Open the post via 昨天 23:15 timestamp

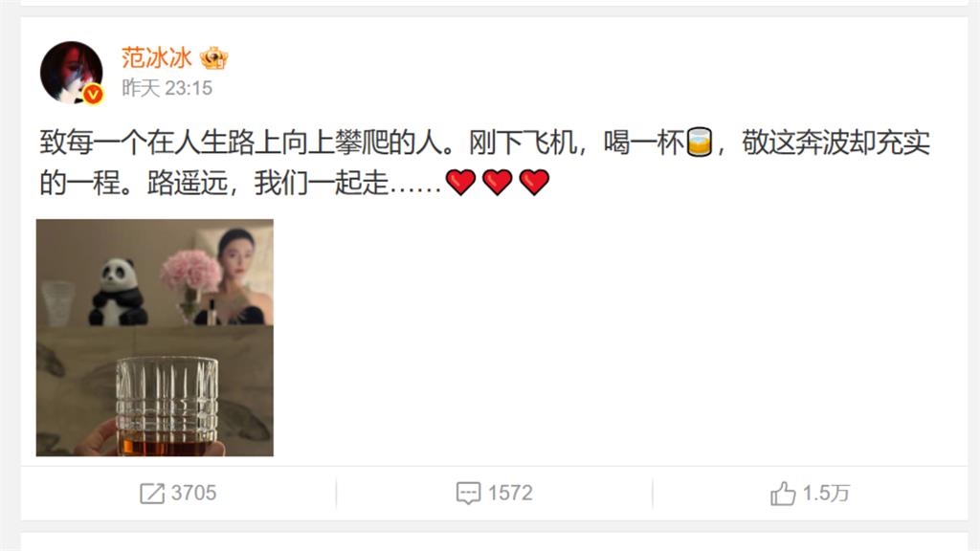click(x=167, y=88)
